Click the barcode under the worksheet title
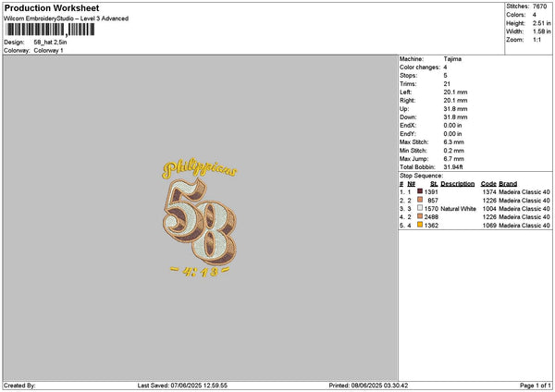555x392 pixels. (x=50, y=30)
